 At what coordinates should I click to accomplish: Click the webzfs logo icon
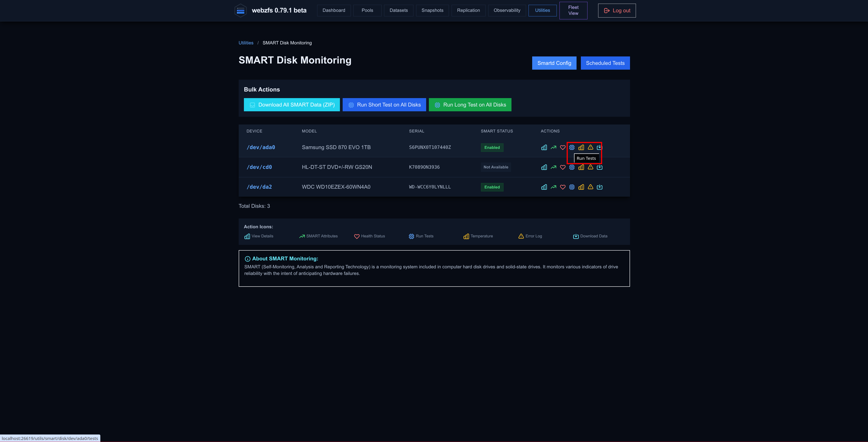coord(240,10)
